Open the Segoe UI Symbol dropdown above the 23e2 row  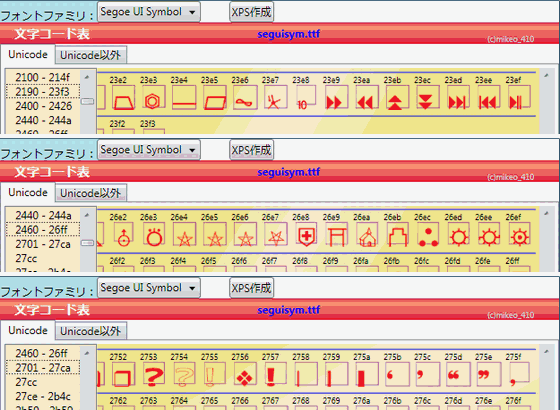[149, 12]
